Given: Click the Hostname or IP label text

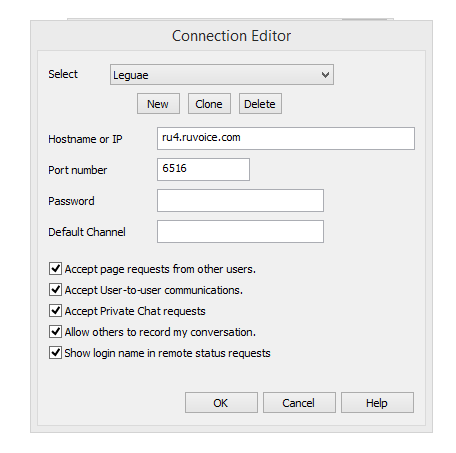Looking at the screenshot, I should click(85, 139).
